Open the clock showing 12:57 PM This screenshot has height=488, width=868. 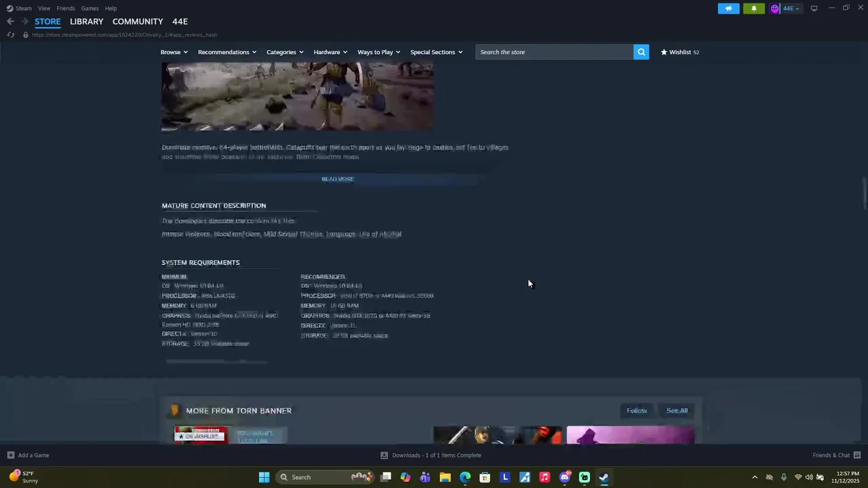[846, 477]
